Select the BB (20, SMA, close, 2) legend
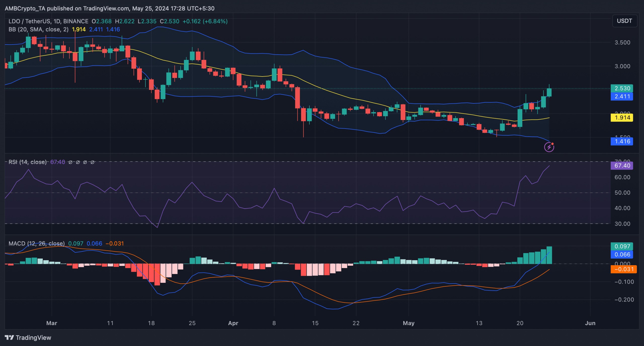 38,29
